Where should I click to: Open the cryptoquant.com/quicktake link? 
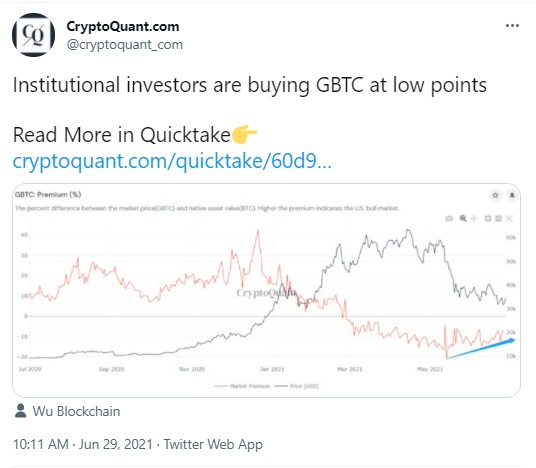[x=172, y=161]
